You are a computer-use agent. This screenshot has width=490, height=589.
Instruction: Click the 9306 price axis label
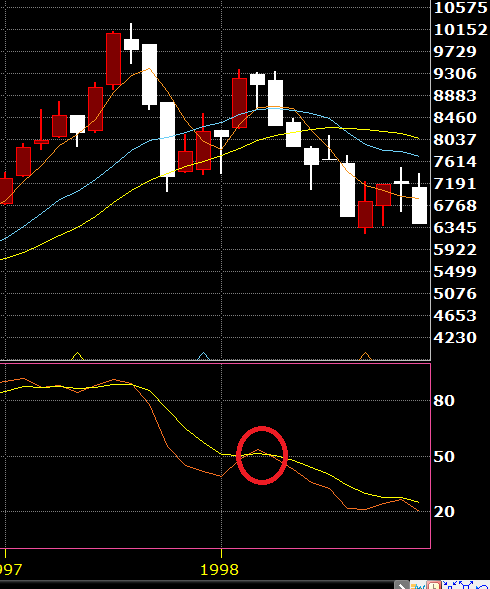(455, 73)
